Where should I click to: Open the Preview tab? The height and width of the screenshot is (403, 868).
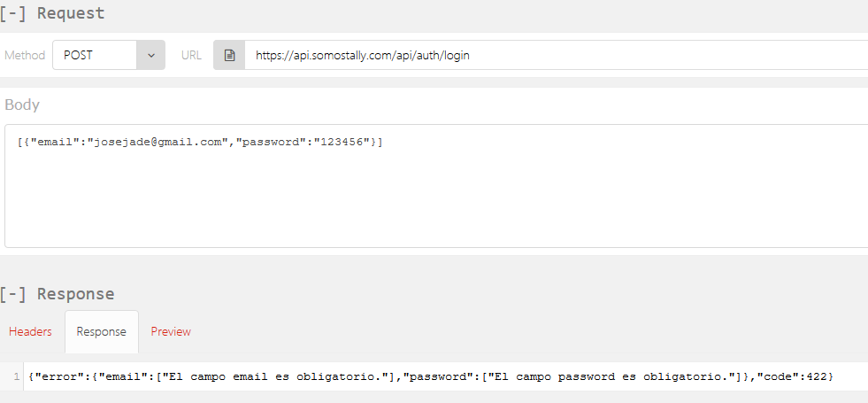[171, 331]
